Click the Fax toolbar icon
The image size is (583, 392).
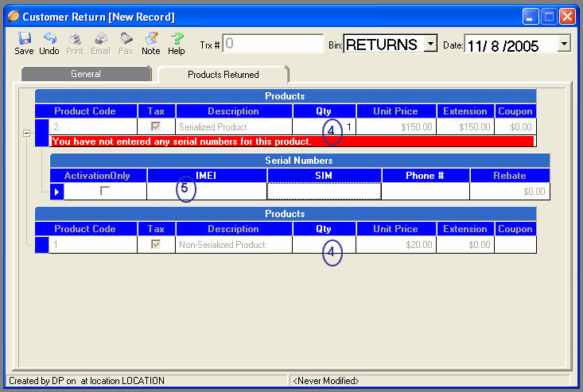coord(126,44)
